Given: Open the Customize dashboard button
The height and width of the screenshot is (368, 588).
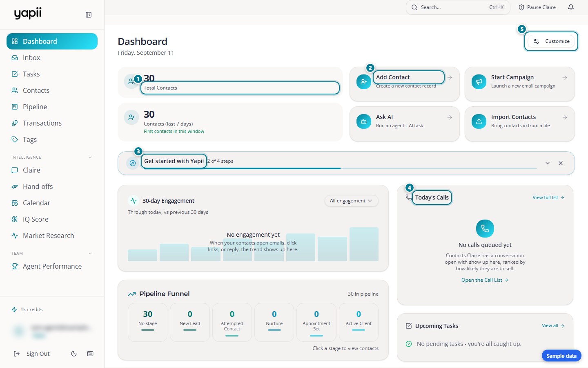Looking at the screenshot, I should (x=551, y=41).
